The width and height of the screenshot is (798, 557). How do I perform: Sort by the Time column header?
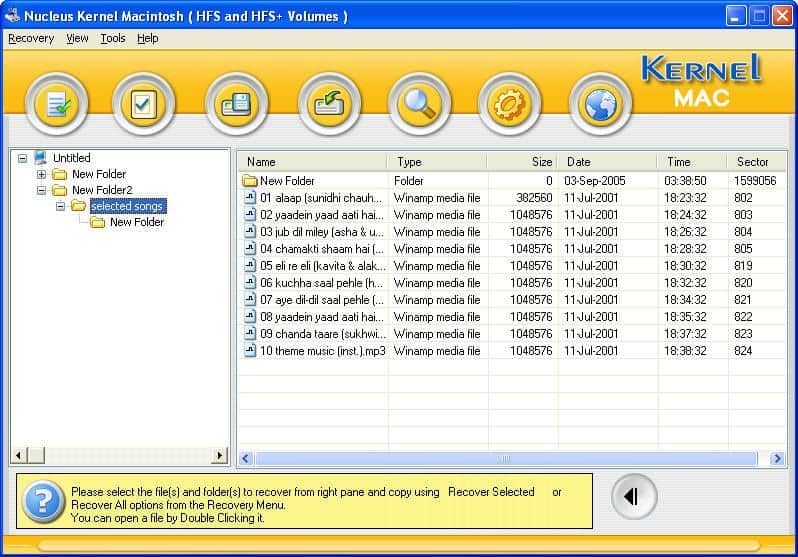point(692,162)
